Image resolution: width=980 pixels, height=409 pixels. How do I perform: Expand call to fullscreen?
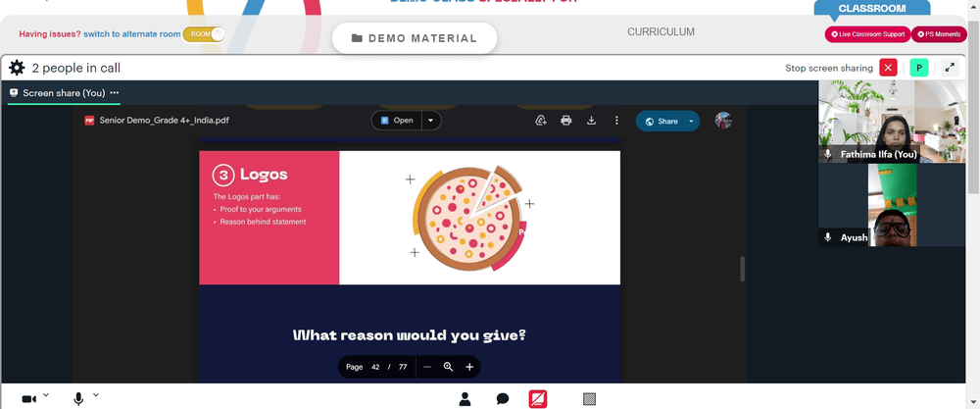(950, 68)
